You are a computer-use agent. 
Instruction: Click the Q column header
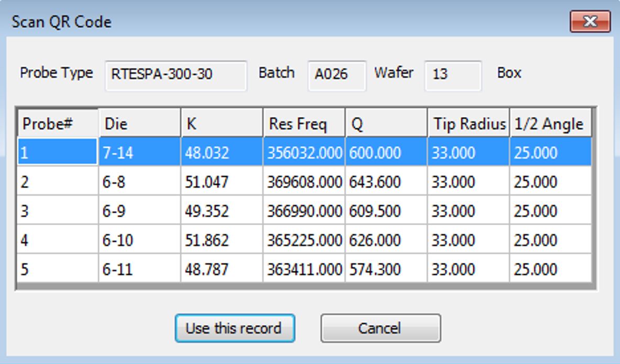coord(386,124)
